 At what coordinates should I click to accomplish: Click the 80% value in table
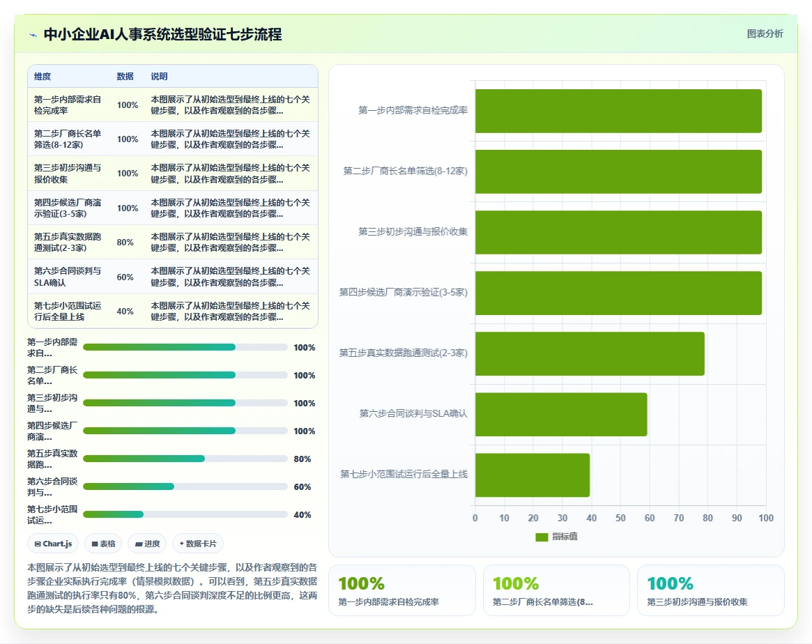pyautogui.click(x=125, y=243)
